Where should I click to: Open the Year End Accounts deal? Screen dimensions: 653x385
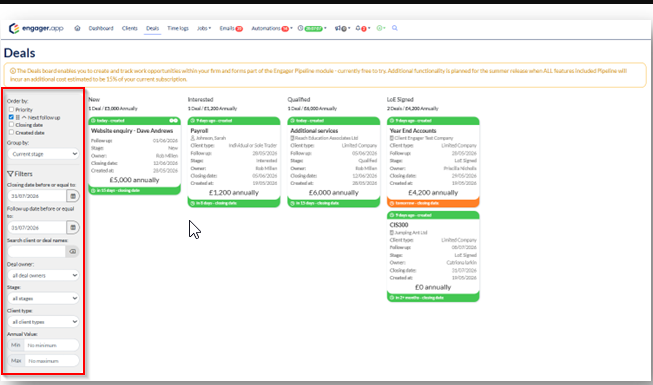(413, 131)
